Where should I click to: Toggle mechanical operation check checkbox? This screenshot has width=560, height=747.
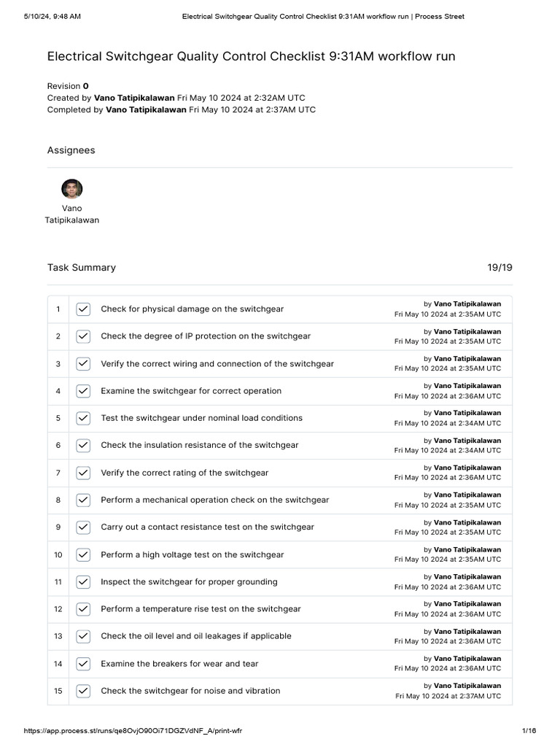click(83, 500)
